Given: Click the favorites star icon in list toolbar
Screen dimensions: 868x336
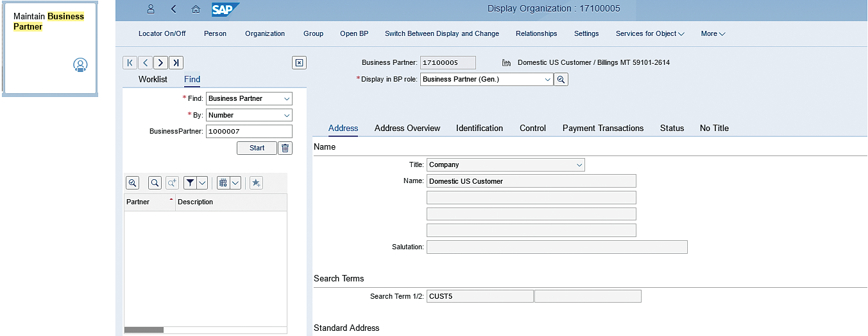Looking at the screenshot, I should [x=255, y=183].
